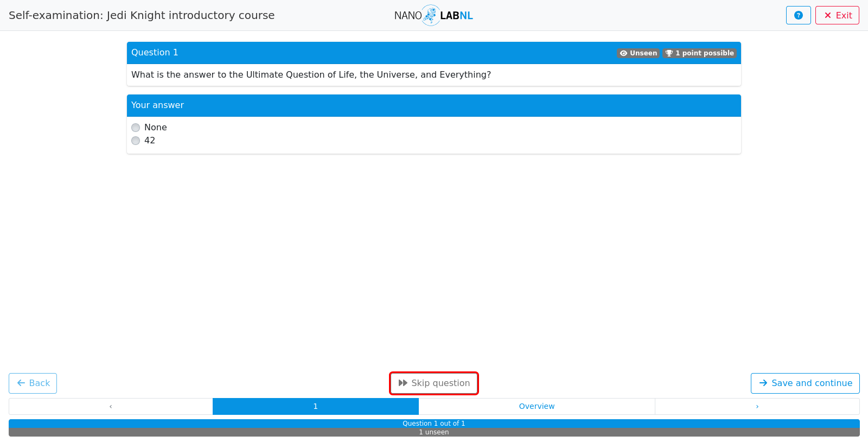Screen dimensions: 868x442
Task: Click the Question 1 header title
Action: [155, 53]
